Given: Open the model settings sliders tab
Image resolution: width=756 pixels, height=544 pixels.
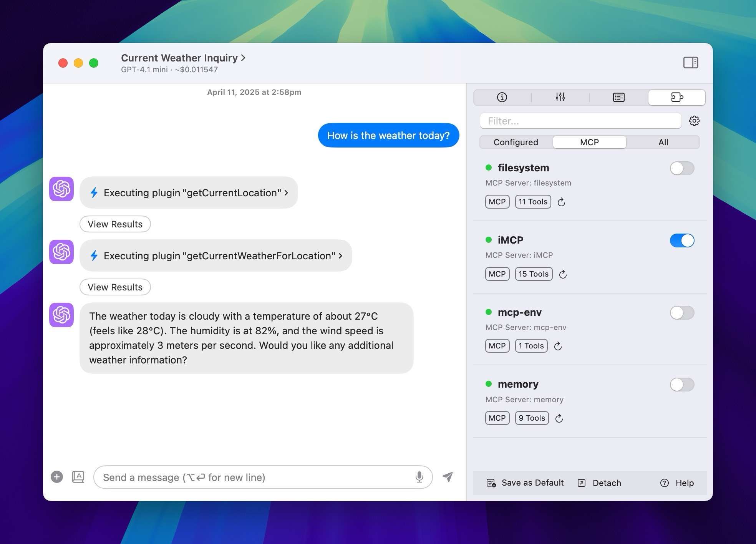Looking at the screenshot, I should click(560, 97).
